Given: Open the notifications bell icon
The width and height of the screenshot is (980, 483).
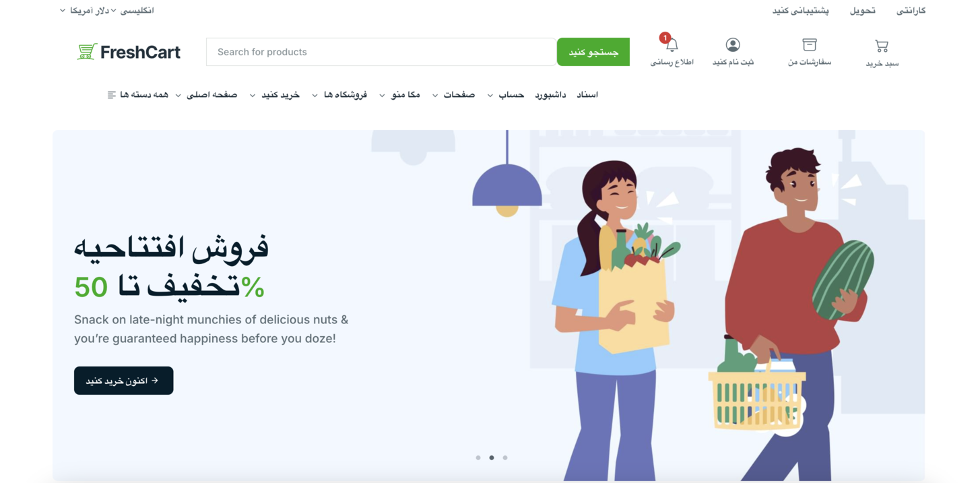Looking at the screenshot, I should (x=672, y=45).
